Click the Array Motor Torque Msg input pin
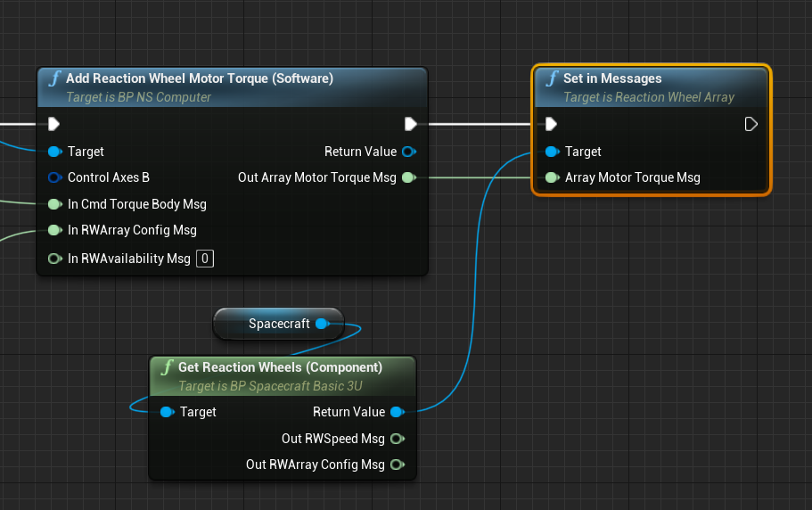812x510 pixels. tap(552, 177)
